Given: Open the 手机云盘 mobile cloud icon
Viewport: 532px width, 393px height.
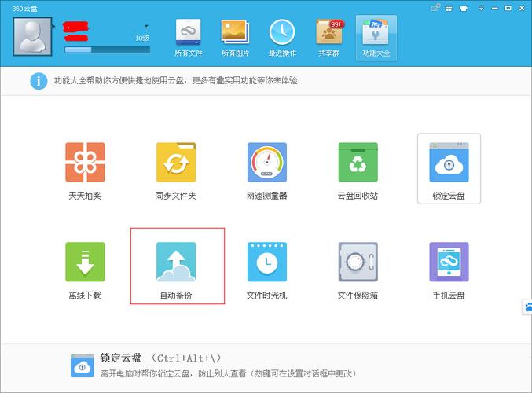Looking at the screenshot, I should [449, 262].
